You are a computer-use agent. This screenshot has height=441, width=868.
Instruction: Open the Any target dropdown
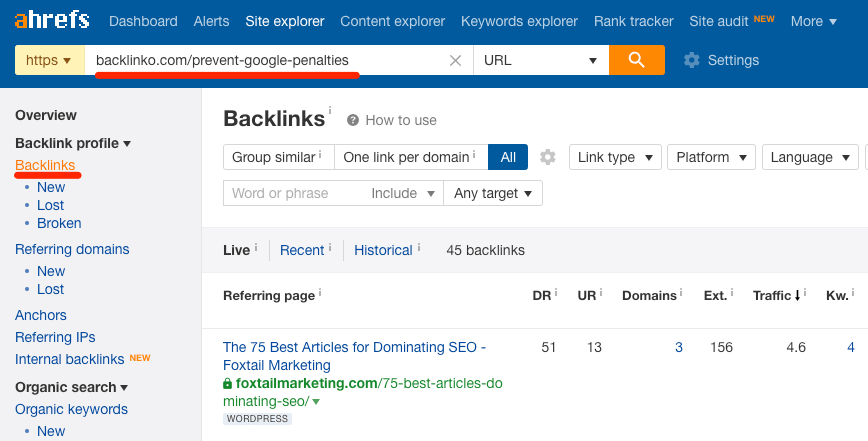492,193
